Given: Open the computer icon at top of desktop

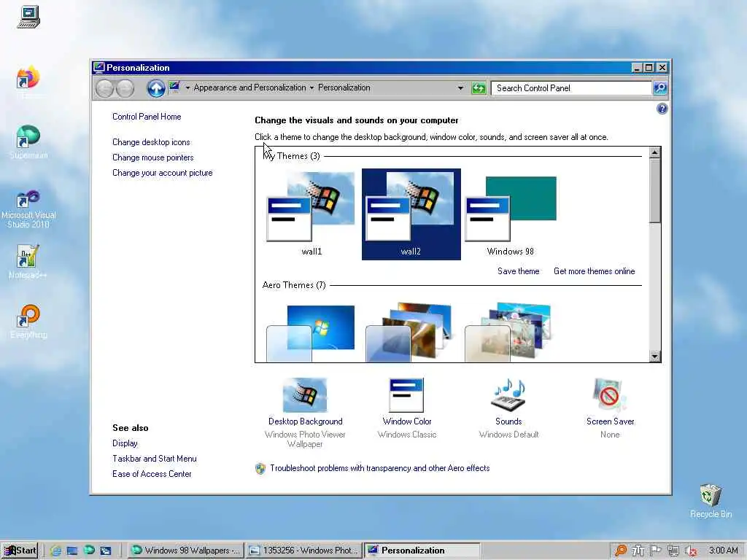Looking at the screenshot, I should pyautogui.click(x=28, y=17).
